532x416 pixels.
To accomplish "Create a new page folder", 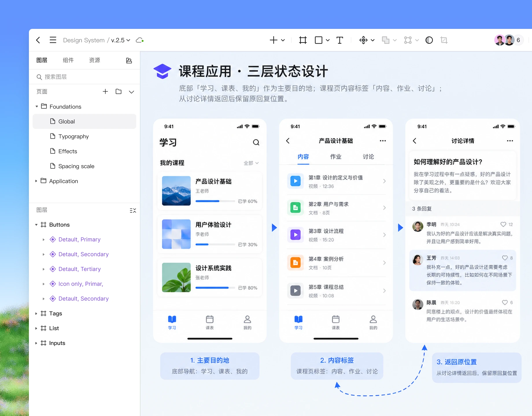I will click(119, 92).
